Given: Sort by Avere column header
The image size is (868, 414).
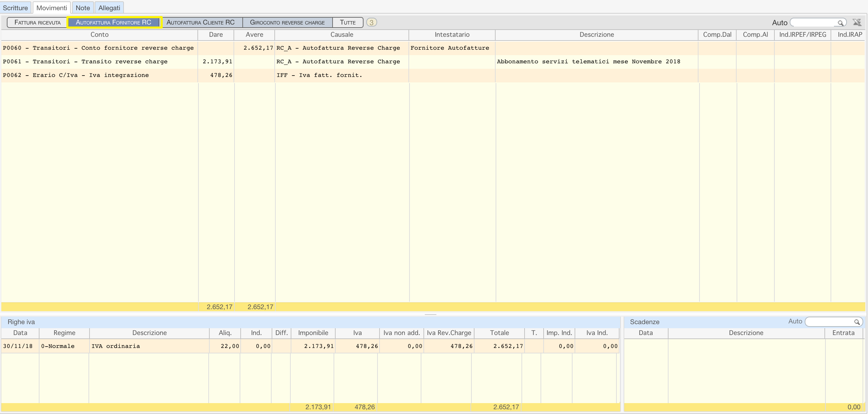Looking at the screenshot, I should [254, 35].
